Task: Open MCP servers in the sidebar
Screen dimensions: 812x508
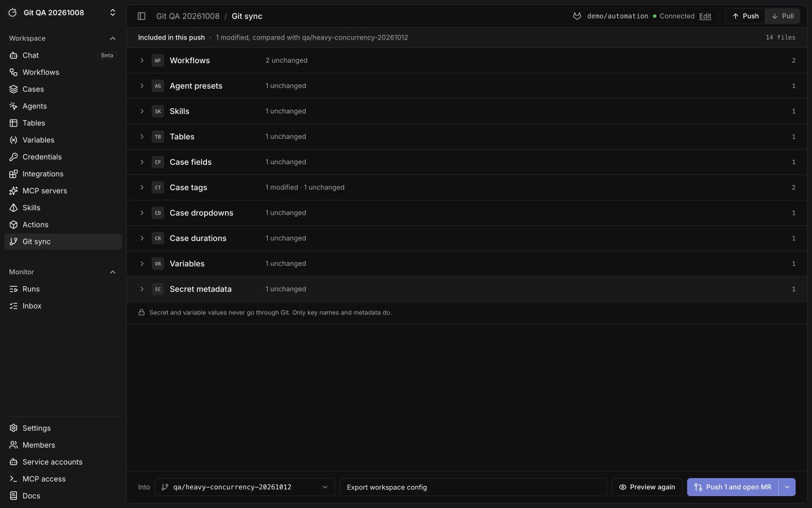Action: coord(63,191)
